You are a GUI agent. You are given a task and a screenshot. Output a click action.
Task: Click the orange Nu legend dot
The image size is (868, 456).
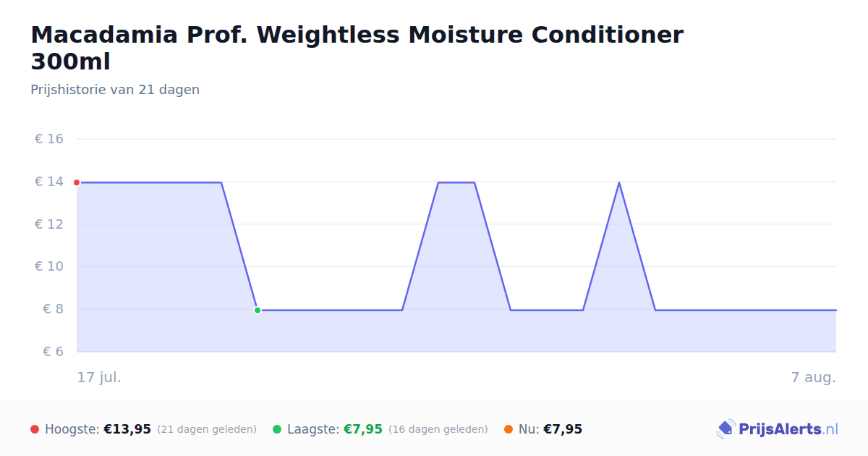(509, 429)
